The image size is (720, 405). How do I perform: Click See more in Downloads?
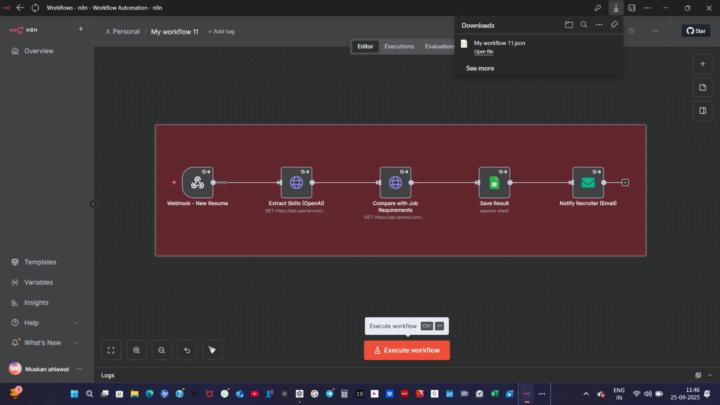(480, 68)
